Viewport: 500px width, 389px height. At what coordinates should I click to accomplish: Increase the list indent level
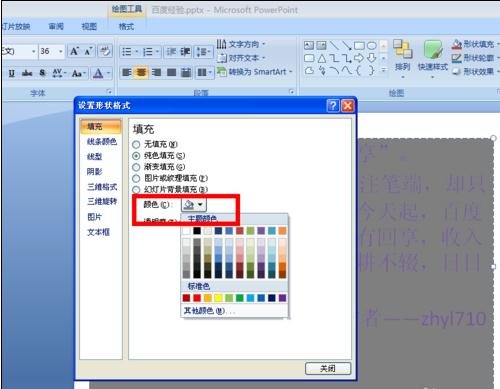(x=185, y=52)
